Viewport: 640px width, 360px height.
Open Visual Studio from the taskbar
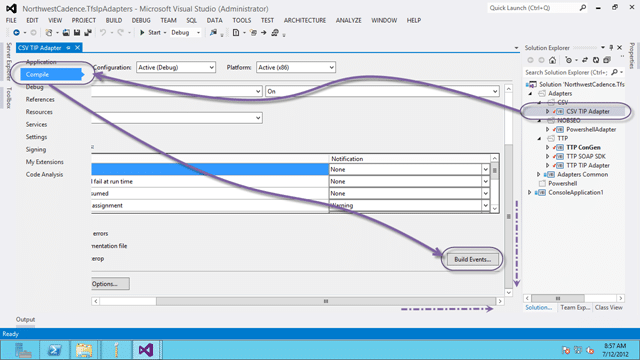click(146, 350)
